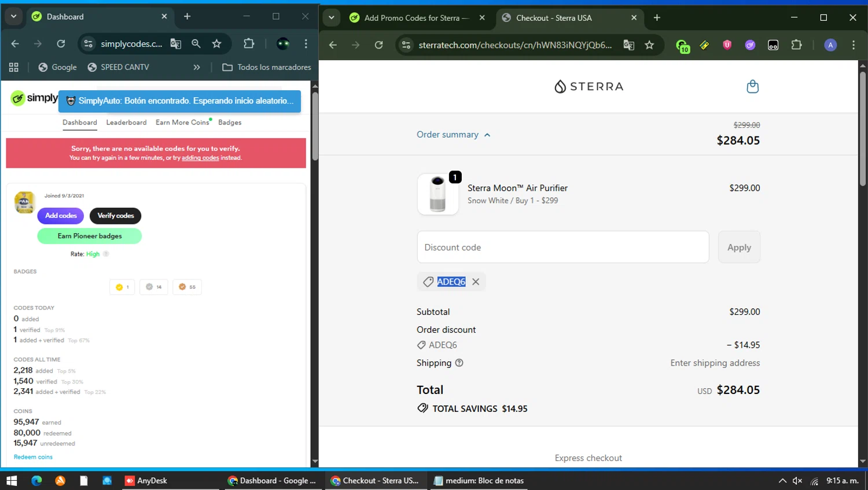Bookmark the Sterra checkout page
This screenshot has width=868, height=490.
tap(649, 45)
